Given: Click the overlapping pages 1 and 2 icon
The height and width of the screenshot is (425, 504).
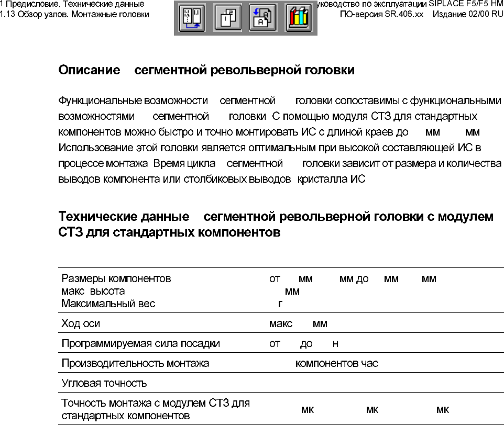Looking at the screenshot, I should tap(227, 18).
